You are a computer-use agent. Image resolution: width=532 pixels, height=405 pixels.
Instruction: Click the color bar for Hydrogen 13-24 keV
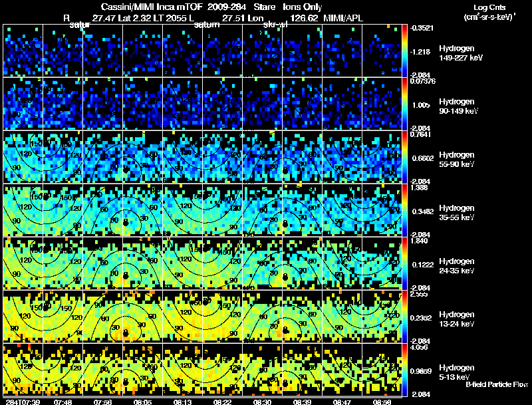[404, 317]
